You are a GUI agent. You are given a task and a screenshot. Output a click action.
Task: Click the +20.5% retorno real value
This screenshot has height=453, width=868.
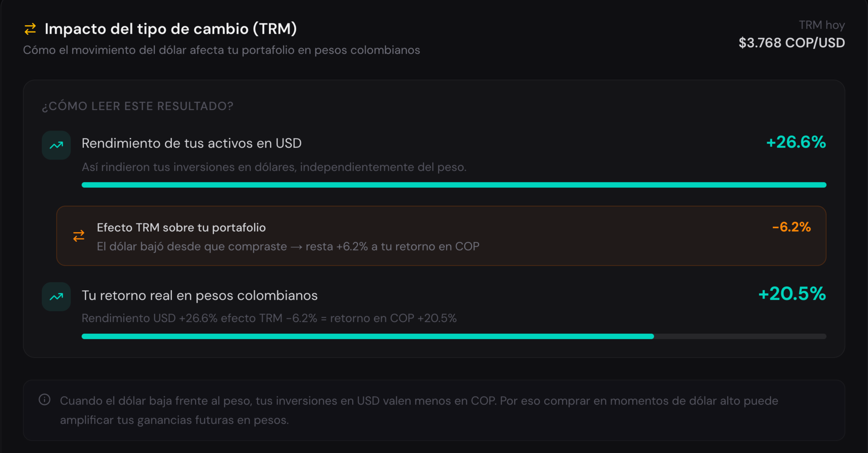pos(791,295)
